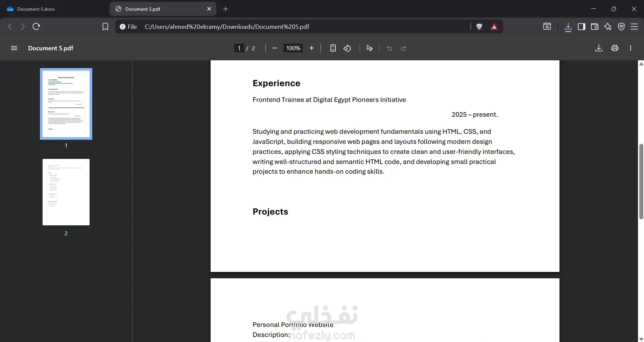This screenshot has width=644, height=342.
Task: Click the scroll down arrow
Action: coord(641,339)
